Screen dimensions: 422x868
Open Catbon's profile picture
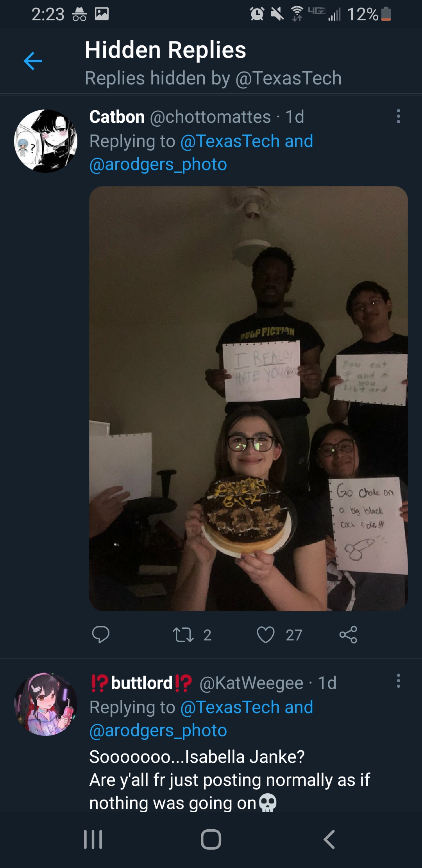[46, 141]
